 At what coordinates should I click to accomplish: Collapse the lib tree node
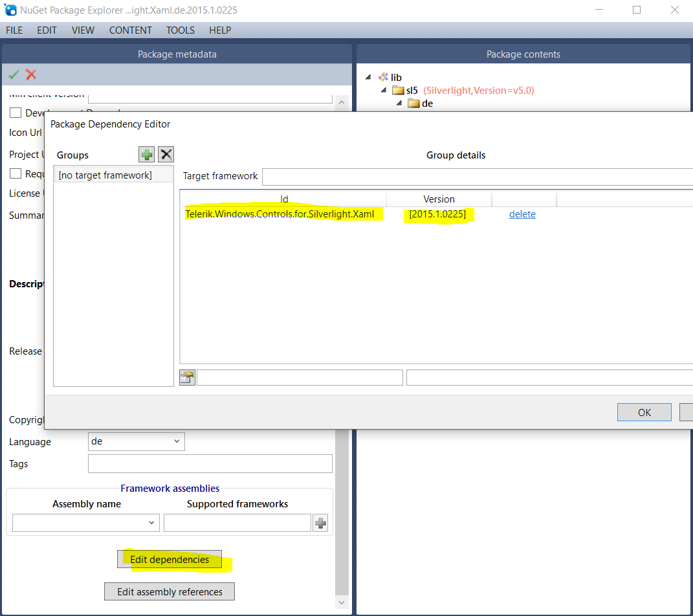click(x=368, y=77)
